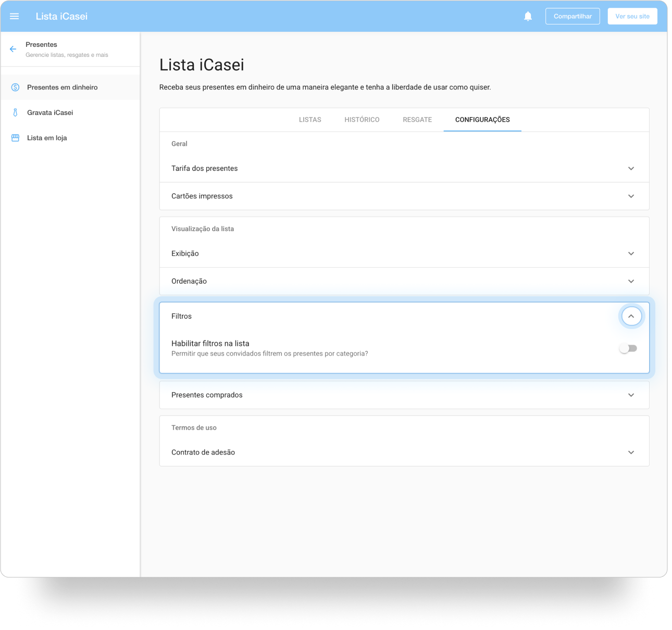
Task: Open the hamburger menu
Action: [15, 16]
